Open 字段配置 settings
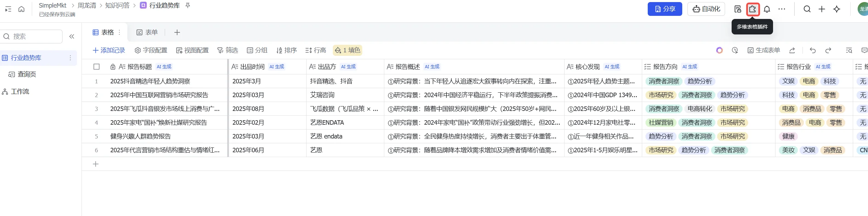This screenshot has height=216, width=868. tap(151, 50)
